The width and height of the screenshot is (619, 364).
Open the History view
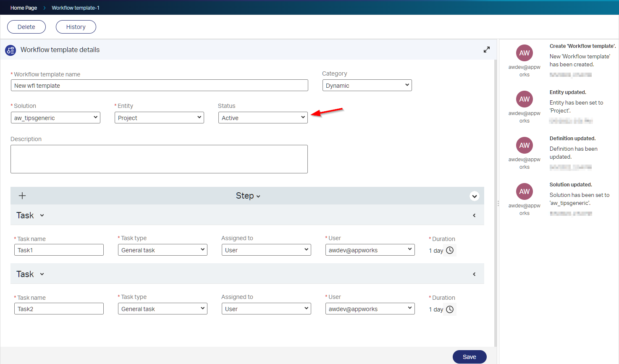click(x=76, y=27)
